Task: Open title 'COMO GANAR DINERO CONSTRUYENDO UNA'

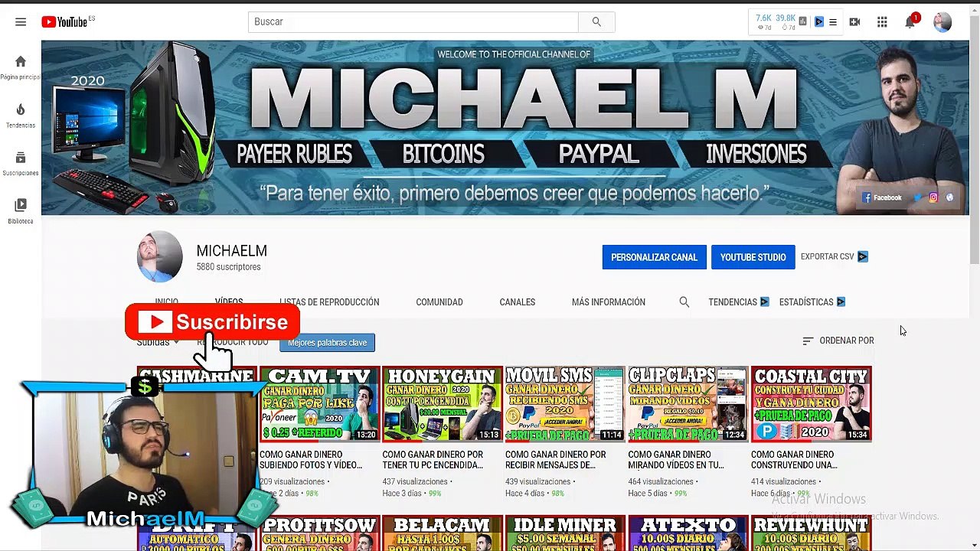Action: pos(794,460)
